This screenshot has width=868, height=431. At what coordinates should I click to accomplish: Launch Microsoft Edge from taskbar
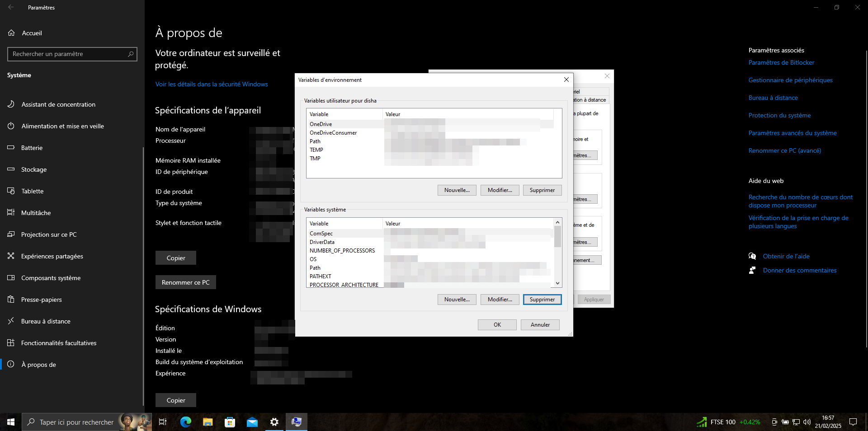[185, 422]
